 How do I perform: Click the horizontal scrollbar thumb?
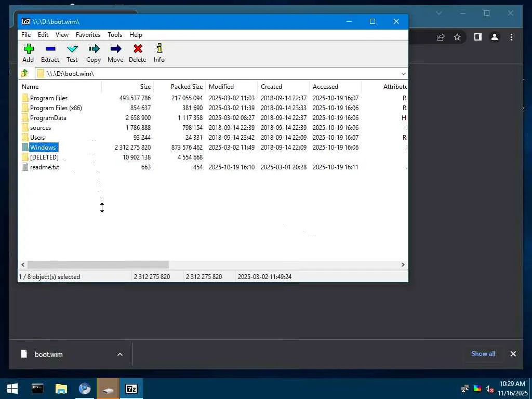coord(98,264)
